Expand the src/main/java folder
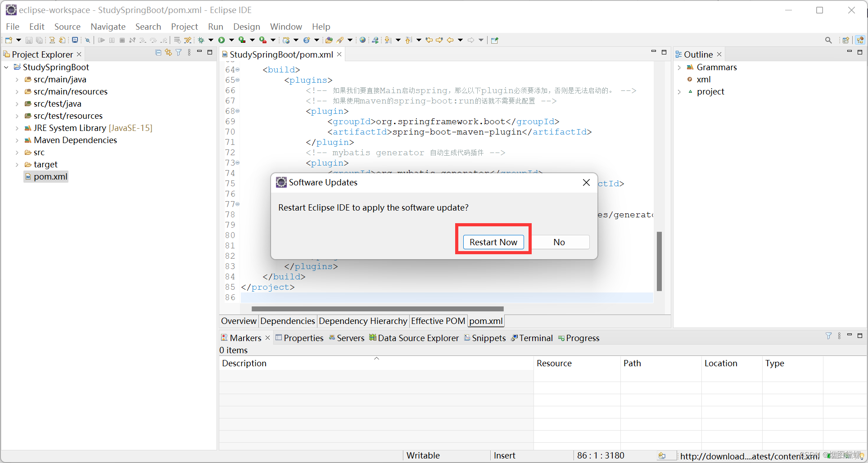868x463 pixels. pyautogui.click(x=17, y=80)
